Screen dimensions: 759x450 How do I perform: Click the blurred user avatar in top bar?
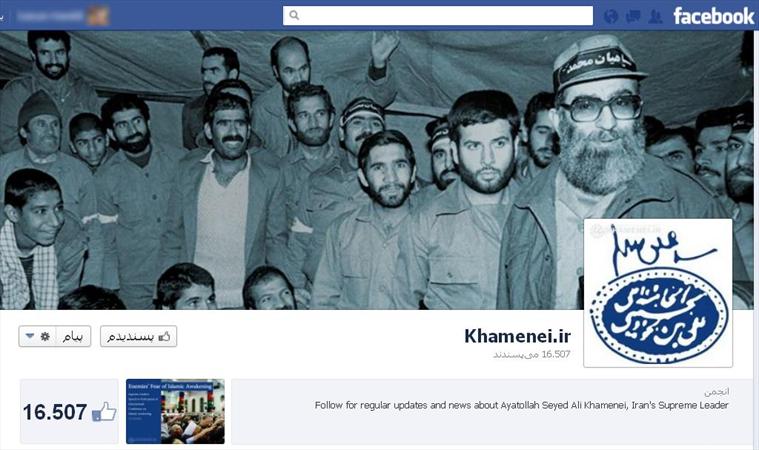coord(98,15)
